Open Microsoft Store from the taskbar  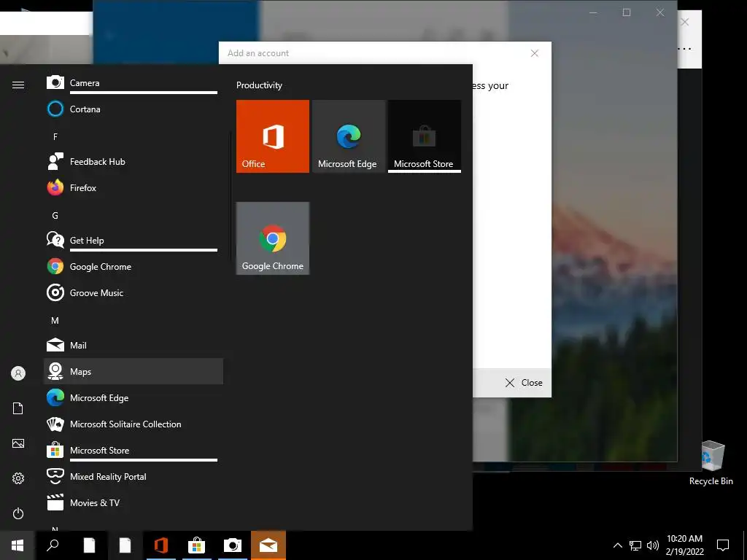[196, 545]
